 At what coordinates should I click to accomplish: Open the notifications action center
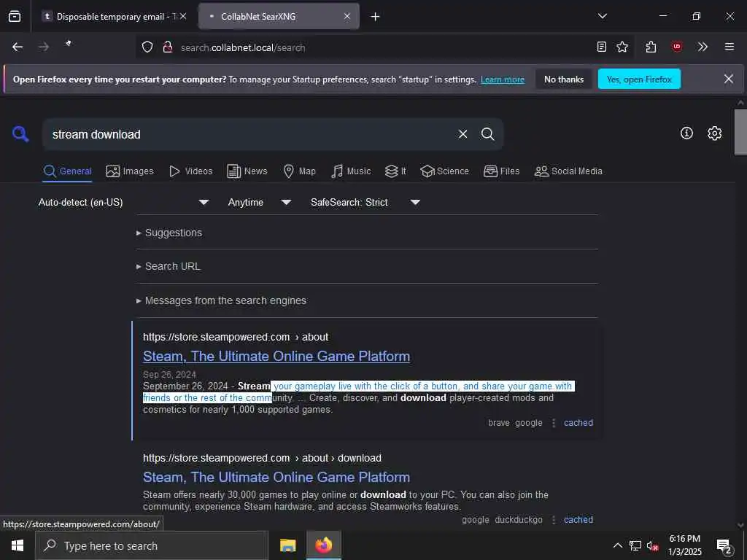(724, 545)
